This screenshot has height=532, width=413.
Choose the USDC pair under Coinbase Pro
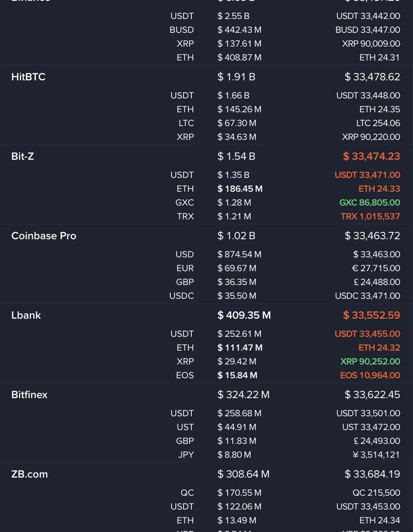[181, 296]
